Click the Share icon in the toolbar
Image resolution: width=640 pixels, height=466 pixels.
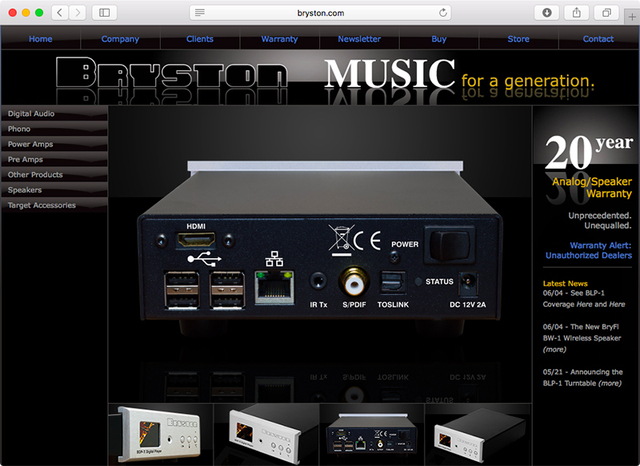(577, 12)
